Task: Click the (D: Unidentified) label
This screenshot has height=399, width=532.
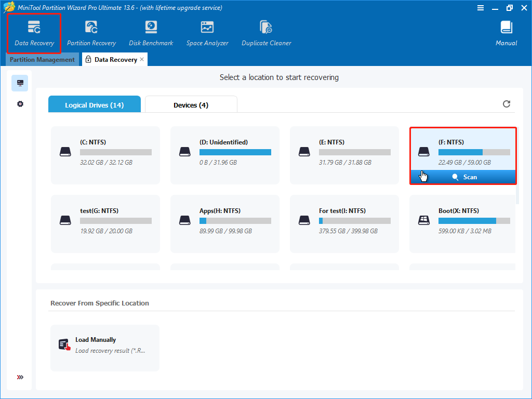Action: click(x=223, y=142)
